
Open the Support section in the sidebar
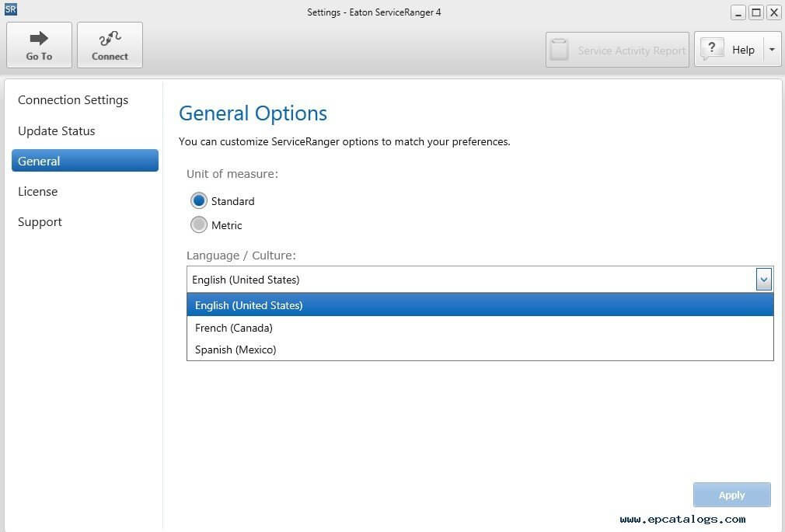pyautogui.click(x=40, y=221)
